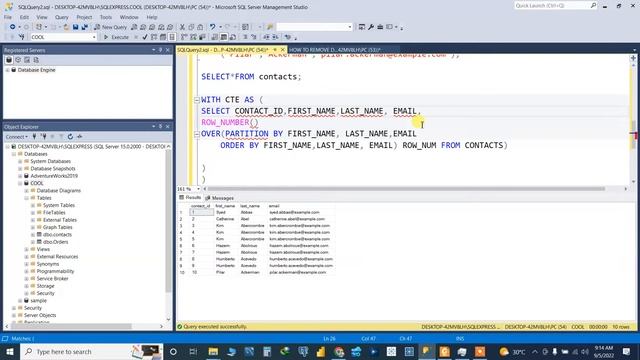
Task: Parse the query with the checkmark icon
Action: (x=145, y=37)
